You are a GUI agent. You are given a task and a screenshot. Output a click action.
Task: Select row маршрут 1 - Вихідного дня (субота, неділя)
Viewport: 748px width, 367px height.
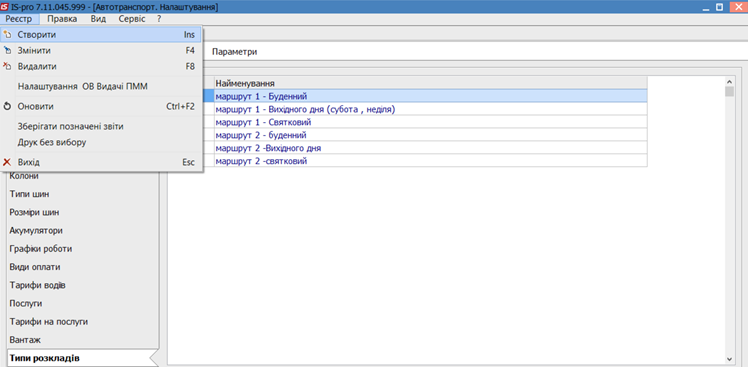pos(431,109)
